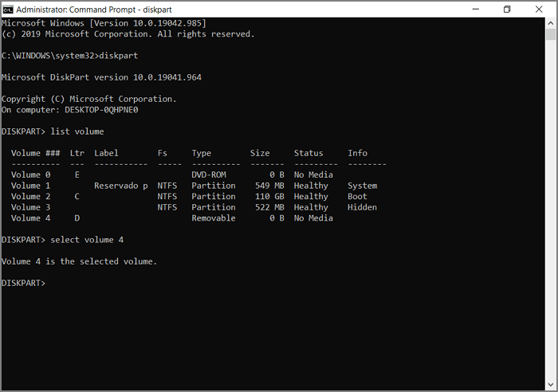The image size is (558, 392).
Task: Click 'Removable' type text
Action: (214, 218)
